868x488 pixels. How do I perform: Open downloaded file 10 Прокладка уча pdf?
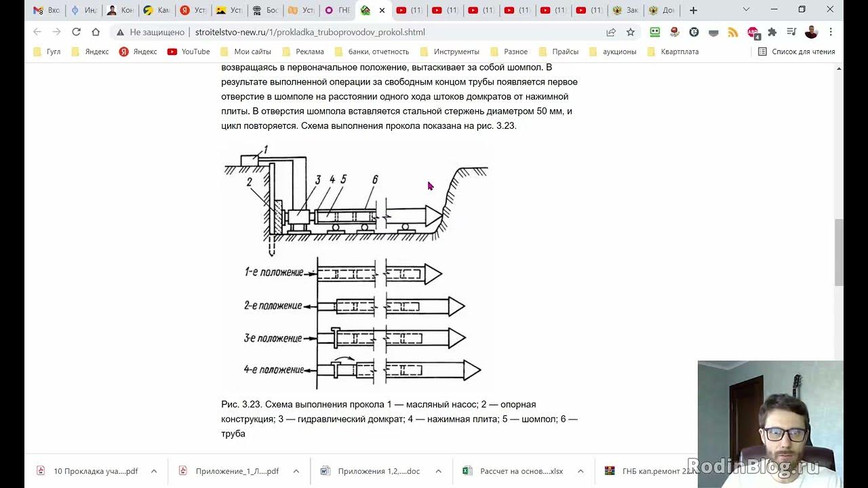coord(88,471)
